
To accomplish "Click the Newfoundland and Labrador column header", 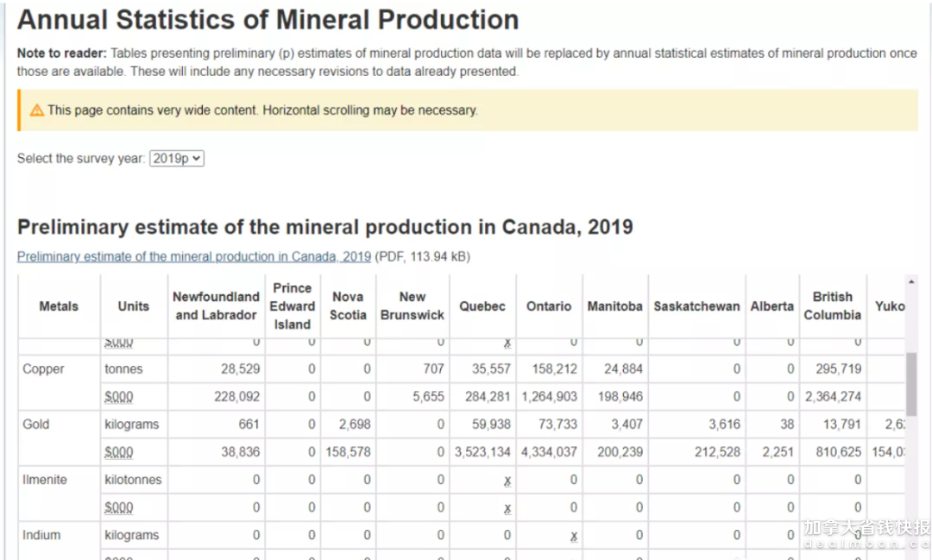I will tap(216, 306).
